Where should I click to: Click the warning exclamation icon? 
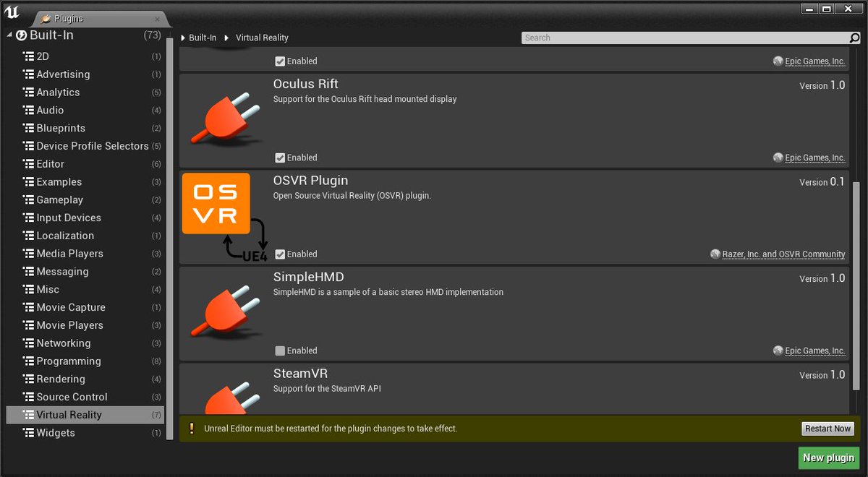(x=192, y=429)
